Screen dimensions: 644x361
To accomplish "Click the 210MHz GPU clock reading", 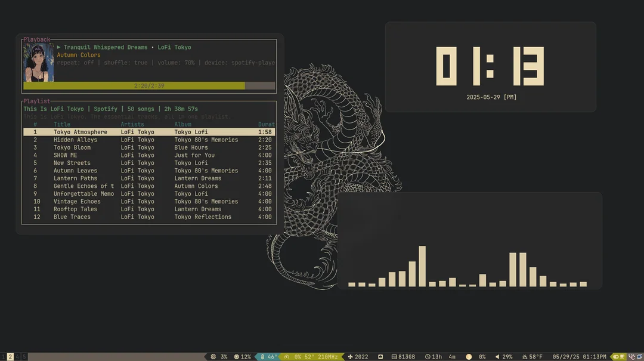I will (x=328, y=357).
